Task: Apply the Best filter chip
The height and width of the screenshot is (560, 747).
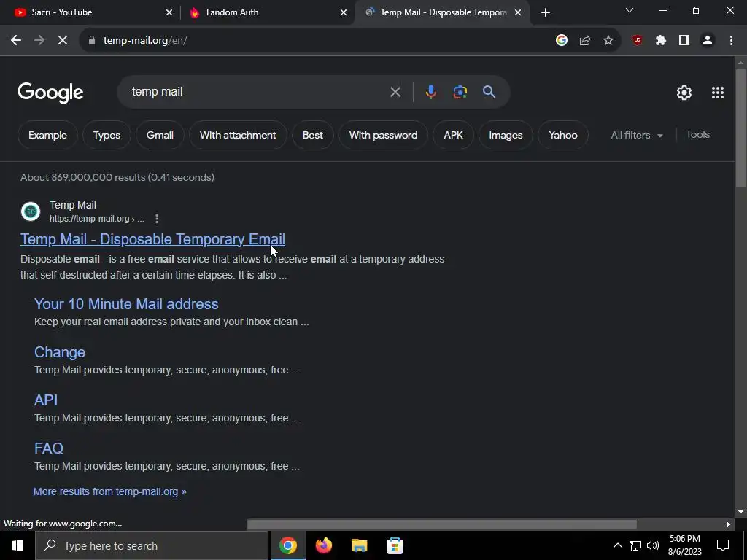Action: point(312,135)
